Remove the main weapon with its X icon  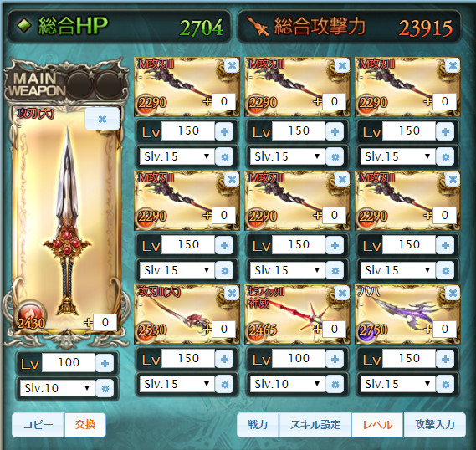click(102, 119)
